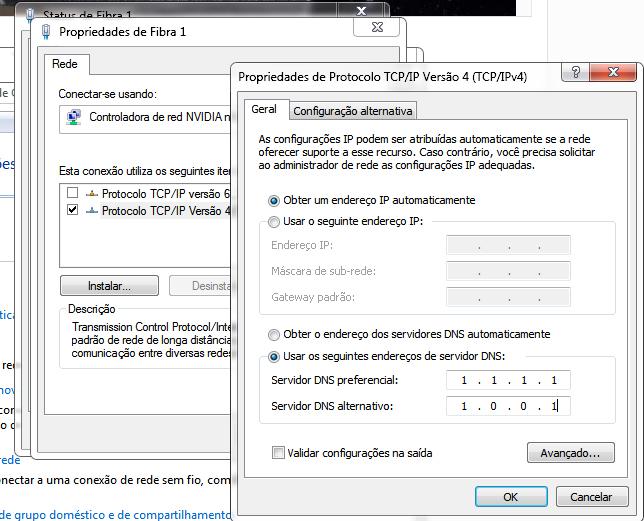Select 'Obter um endereço IP automaticamente' radio
644x521 pixels.
[274, 201]
